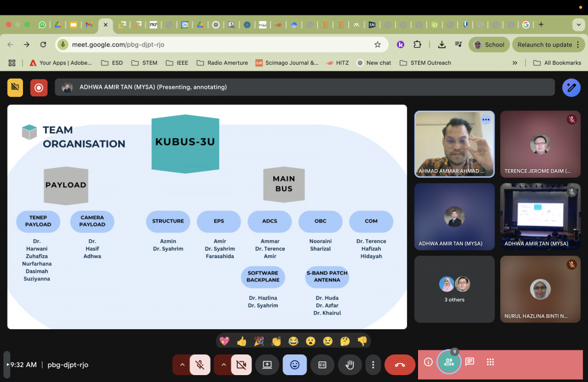588x382 pixels.
Task: Open Scimago Journal bookmark
Action: tap(287, 63)
